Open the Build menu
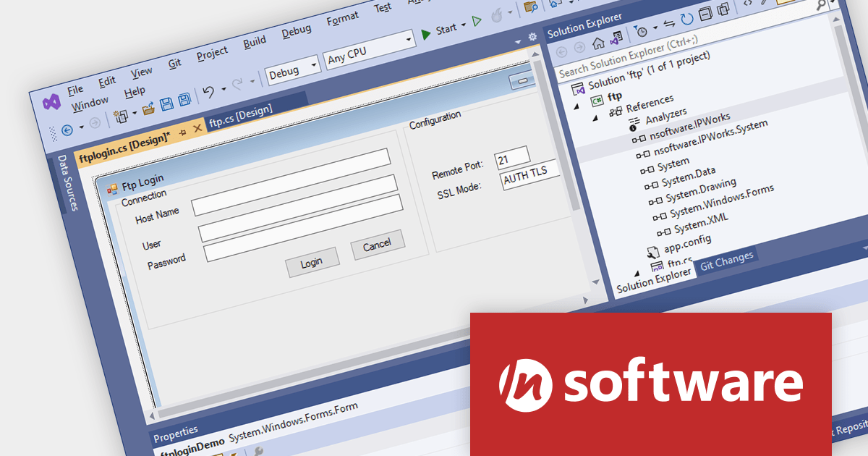Screen dimensions: 868x456 (x=255, y=41)
